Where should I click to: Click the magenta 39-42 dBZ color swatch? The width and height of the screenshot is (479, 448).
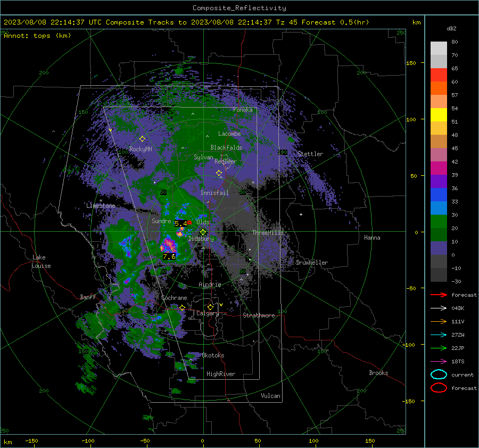coord(439,168)
